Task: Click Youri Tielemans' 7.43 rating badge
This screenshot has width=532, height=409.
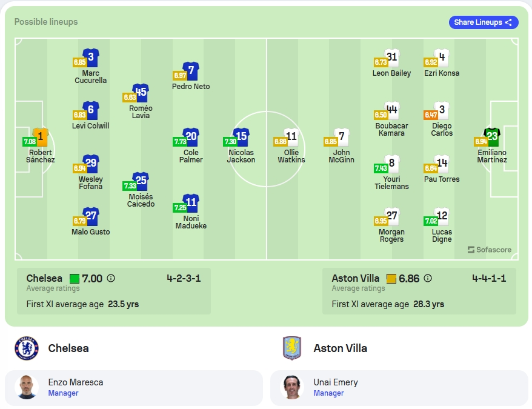Action: 381,168
